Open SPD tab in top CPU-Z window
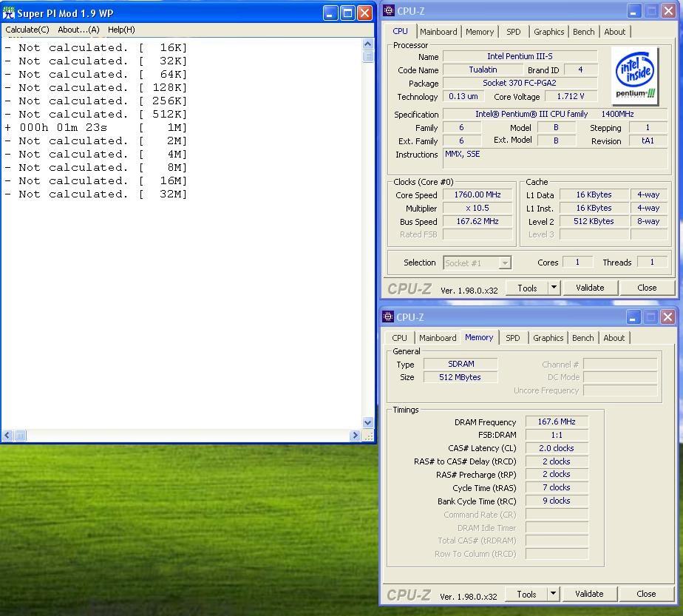Viewport: 683px width, 616px height. click(514, 32)
